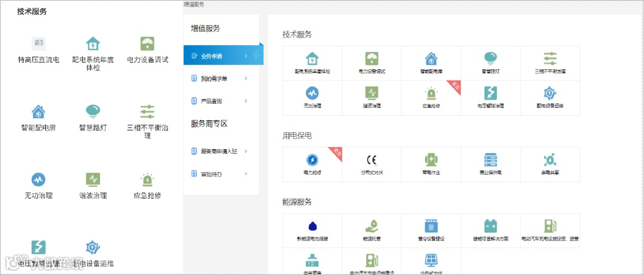Open 配电系统年度体检 icon in left enlarged panel

(93, 44)
